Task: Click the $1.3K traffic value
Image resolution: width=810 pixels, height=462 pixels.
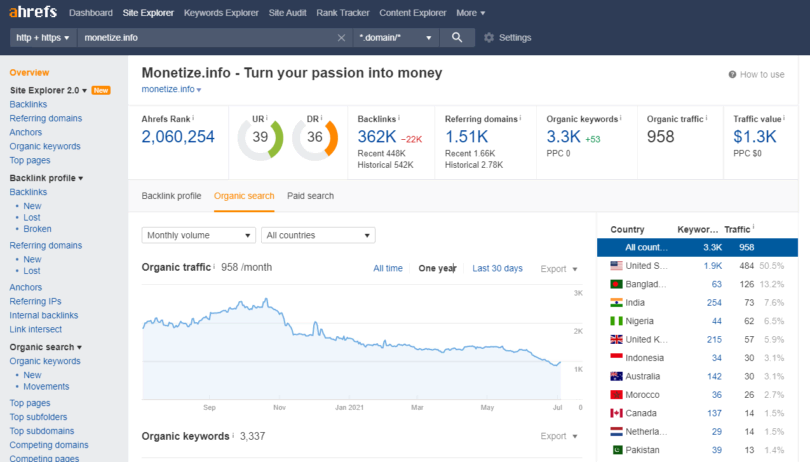Action: (x=755, y=137)
